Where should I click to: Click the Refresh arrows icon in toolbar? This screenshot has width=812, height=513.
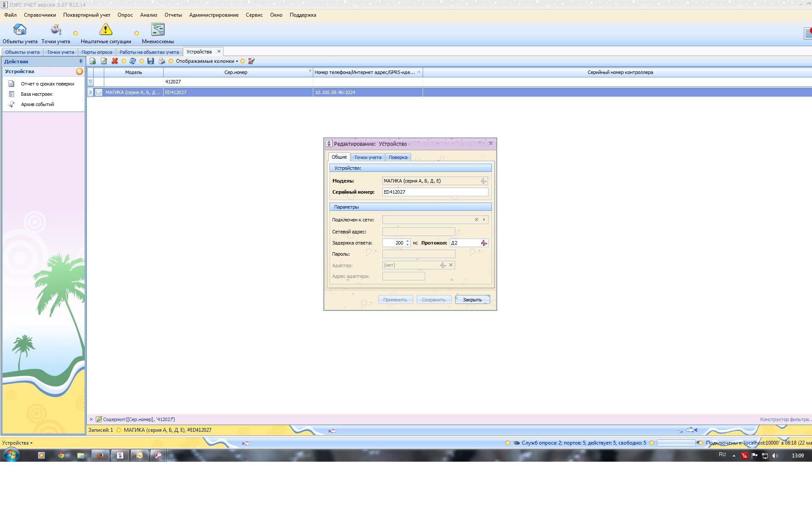coord(132,61)
